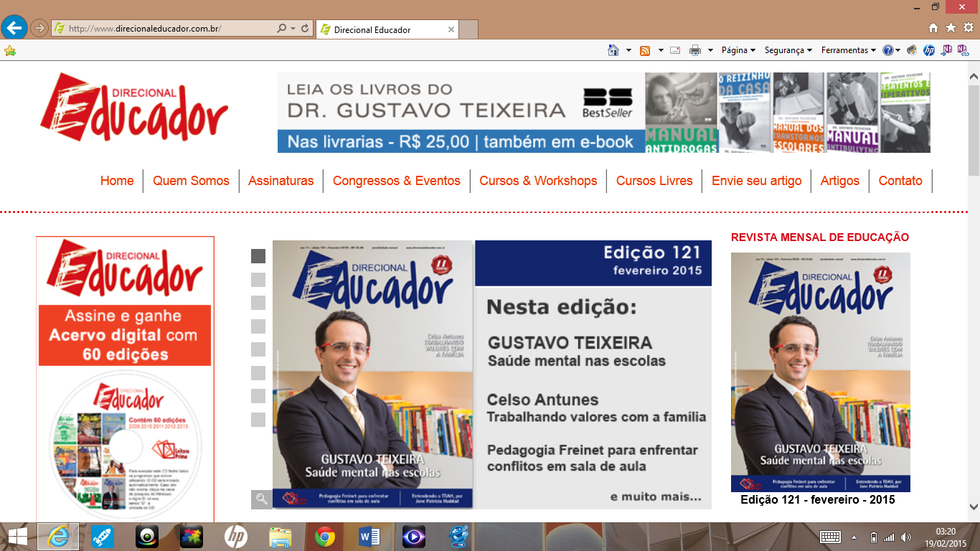Viewport: 980px width, 551px height.
Task: Open the Ferramentas dropdown menu
Action: pyautogui.click(x=849, y=50)
